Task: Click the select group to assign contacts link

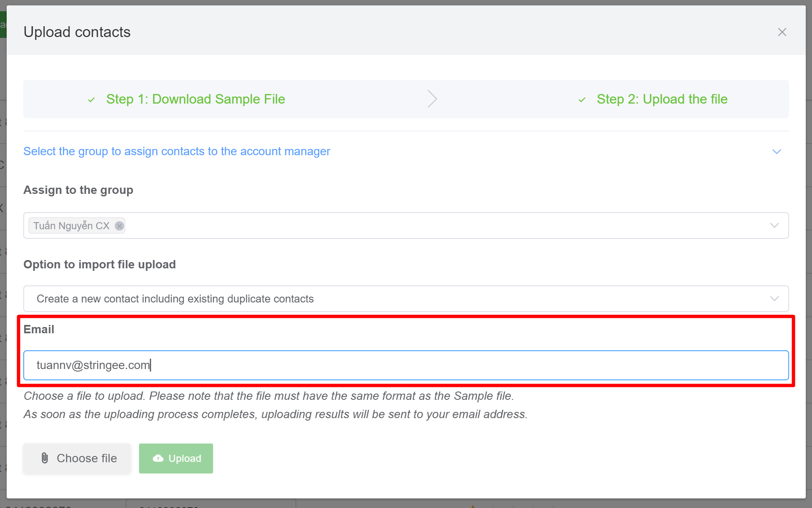Action: pos(176,151)
